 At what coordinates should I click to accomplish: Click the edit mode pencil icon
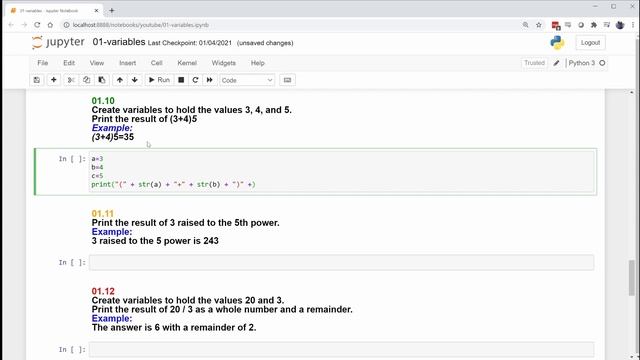tap(556, 63)
